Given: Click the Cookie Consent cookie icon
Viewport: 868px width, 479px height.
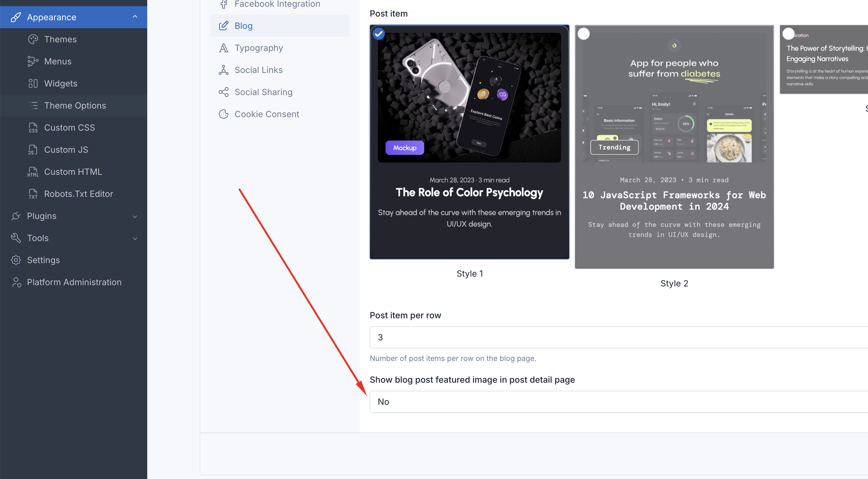Looking at the screenshot, I should (x=223, y=114).
